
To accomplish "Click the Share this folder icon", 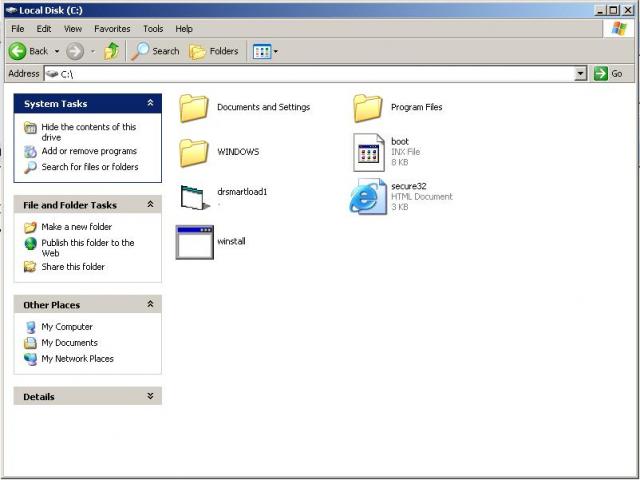I will click(30, 267).
